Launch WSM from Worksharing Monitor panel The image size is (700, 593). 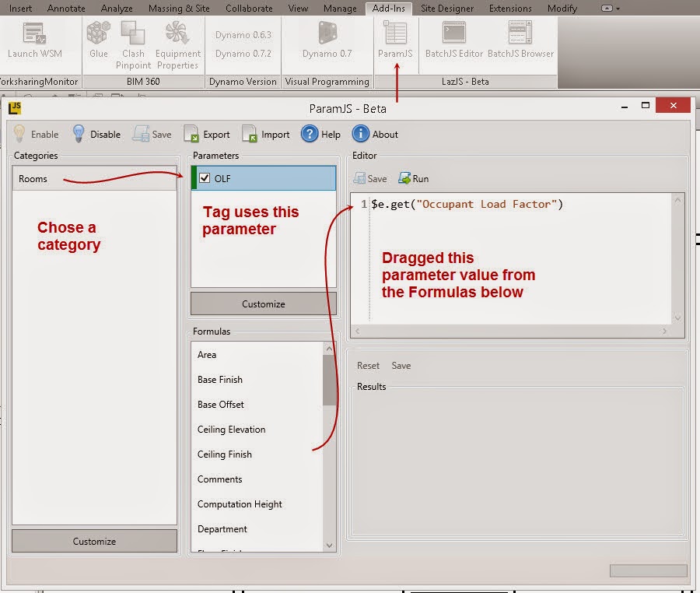(34, 41)
